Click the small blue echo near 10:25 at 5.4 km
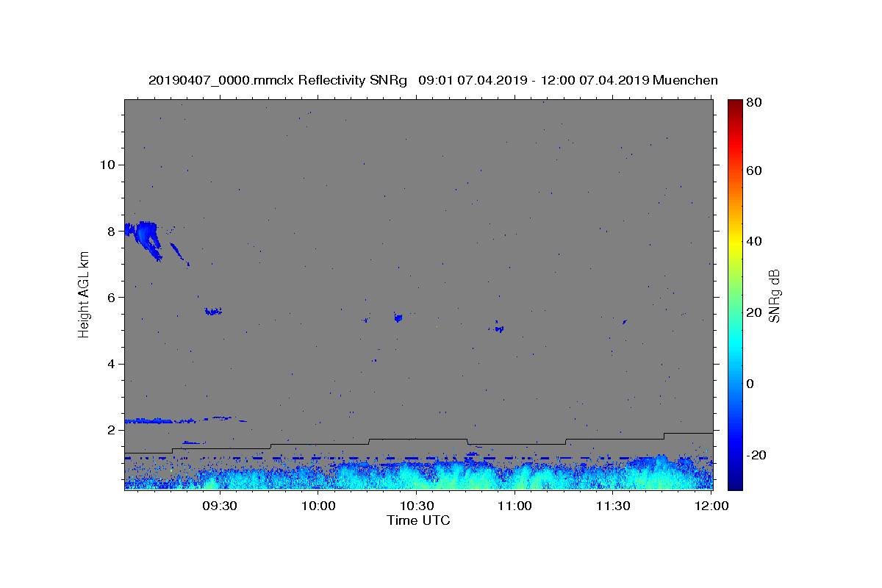The height and width of the screenshot is (588, 882). [x=398, y=318]
